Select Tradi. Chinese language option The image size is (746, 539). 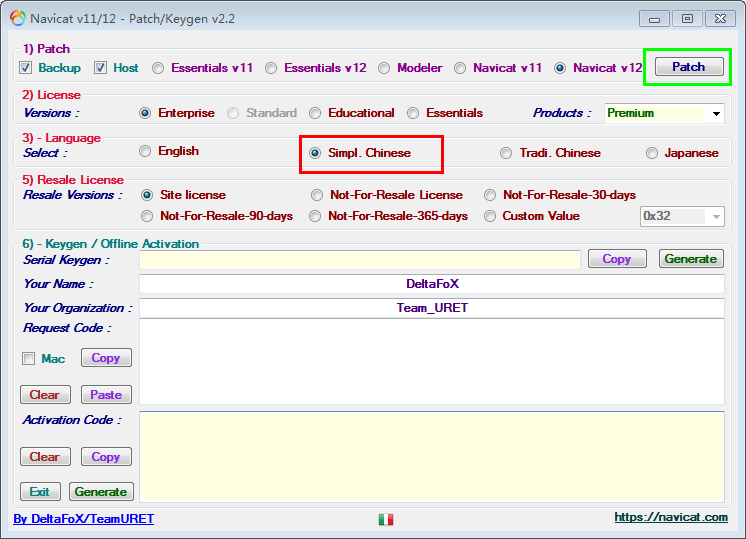point(506,153)
